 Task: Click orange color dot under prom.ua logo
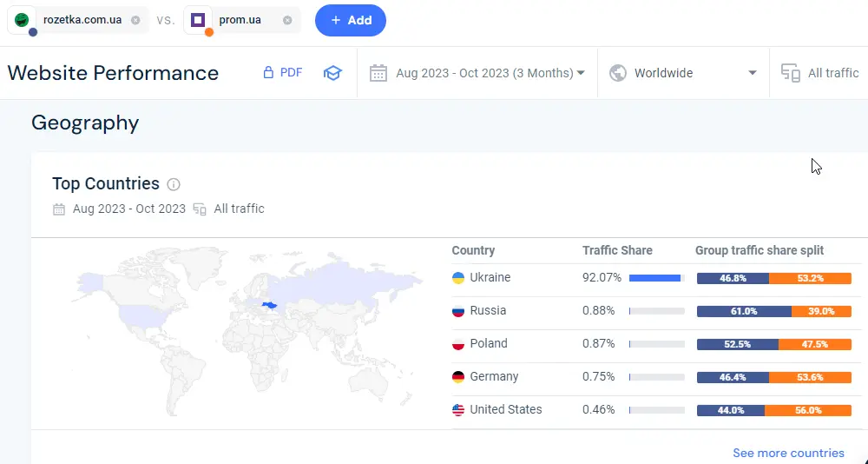[x=208, y=32]
